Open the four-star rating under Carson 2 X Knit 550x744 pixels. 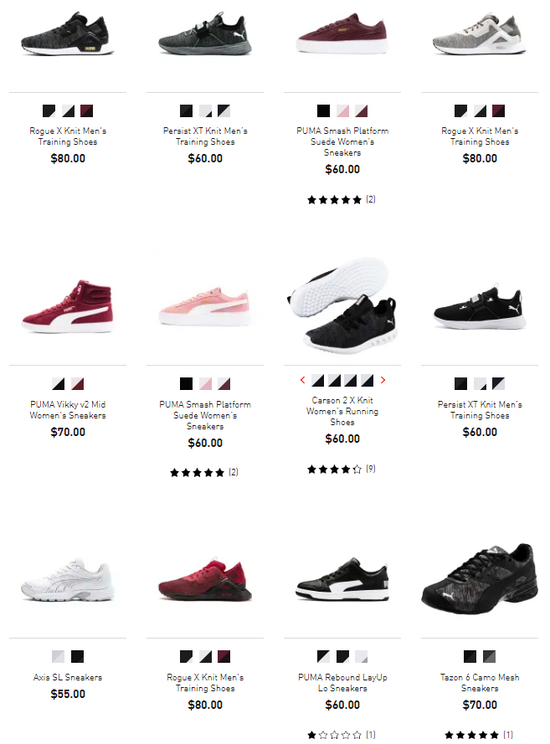[x=341, y=469]
